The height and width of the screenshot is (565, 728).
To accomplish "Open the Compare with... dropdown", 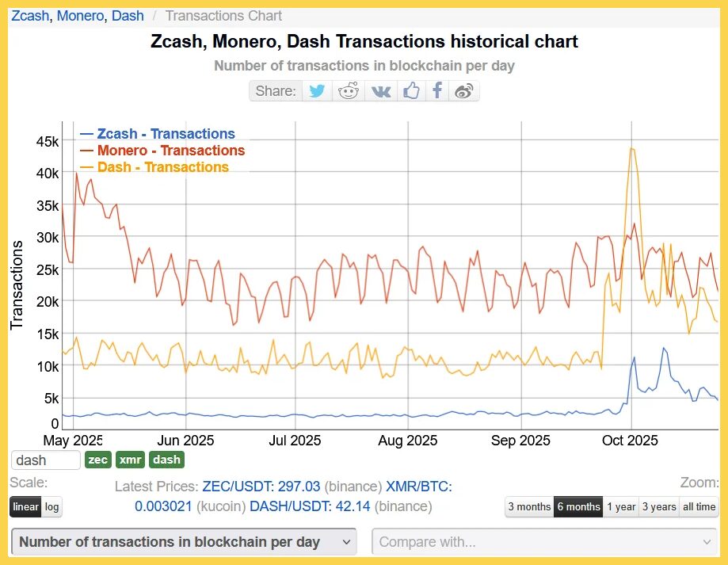I will tap(544, 542).
